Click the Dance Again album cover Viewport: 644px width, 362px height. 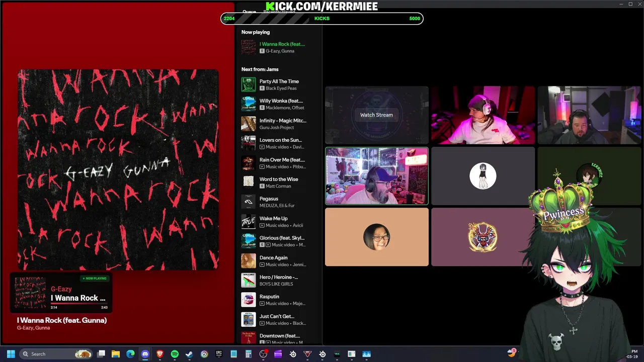point(249,261)
